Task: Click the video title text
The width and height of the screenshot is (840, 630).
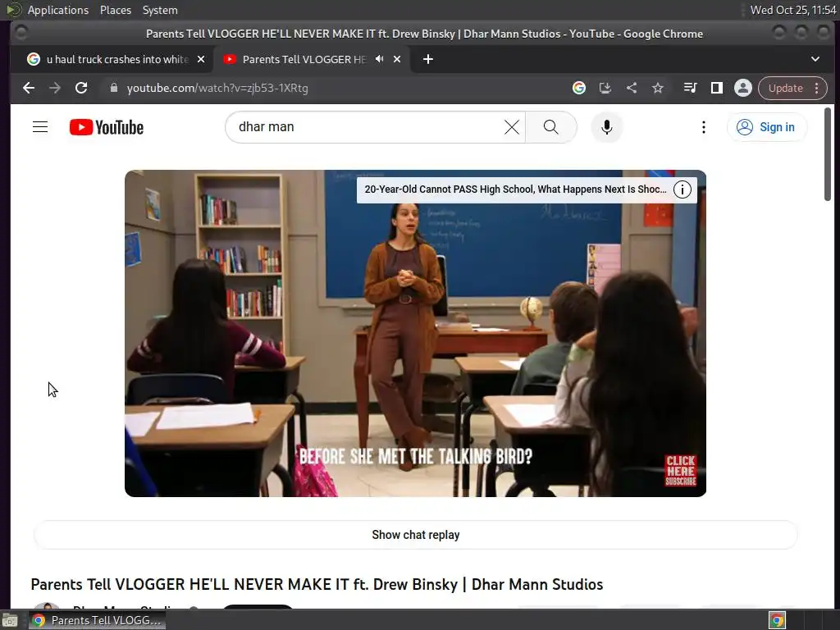Action: point(317,584)
